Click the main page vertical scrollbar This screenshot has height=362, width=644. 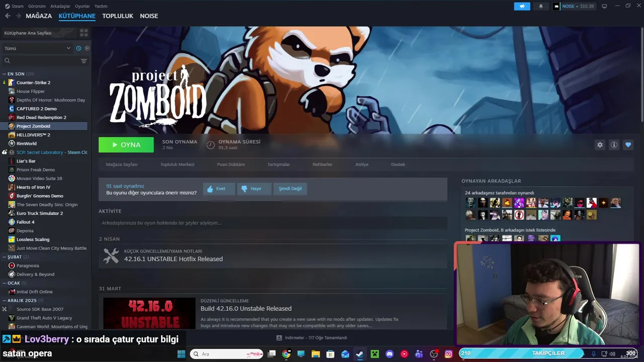click(642, 75)
